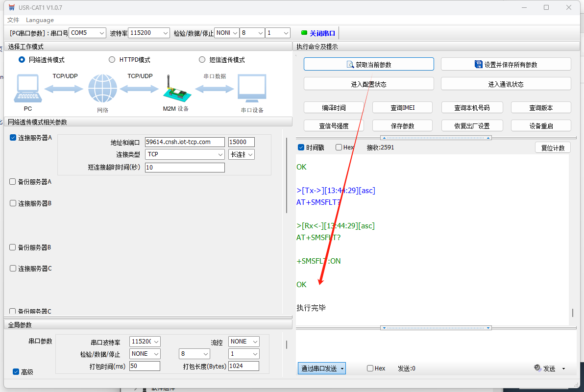Select HTTPD模式 radio button
584x392 pixels.
(112, 60)
